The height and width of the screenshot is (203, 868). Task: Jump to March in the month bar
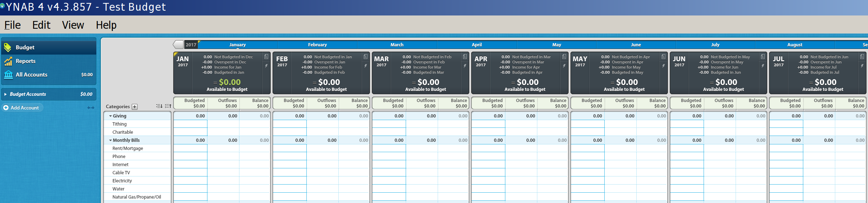pyautogui.click(x=397, y=45)
